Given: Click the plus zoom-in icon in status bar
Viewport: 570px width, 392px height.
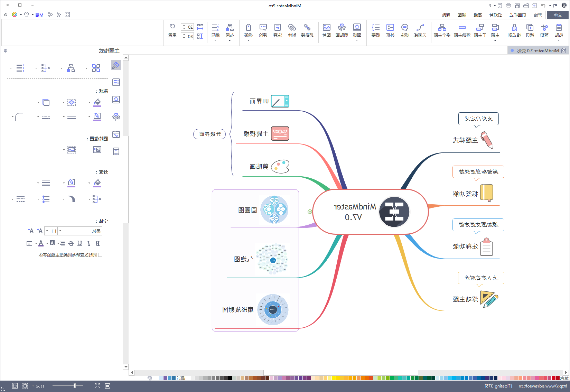Looking at the screenshot, I should click(49, 386).
